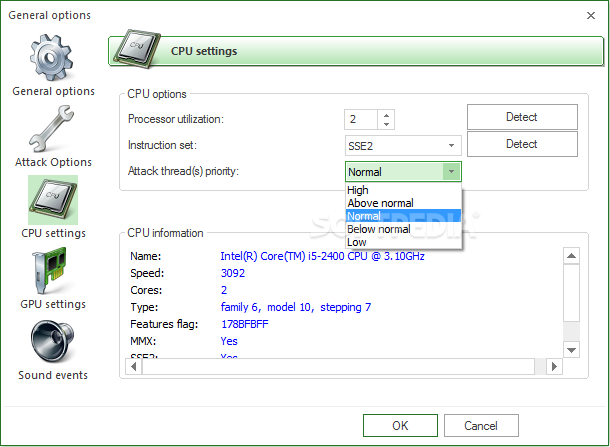The image size is (610, 447).
Task: Click the Attack thread(s) priority label
Action: pyautogui.click(x=183, y=171)
